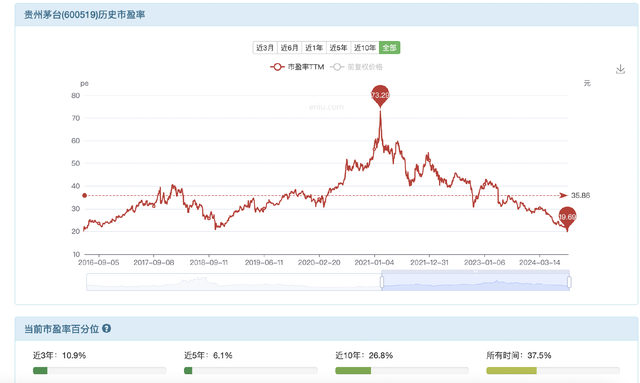Click the 73.28 peak marker pin
Viewport: 640px width, 383px height.
(x=380, y=96)
